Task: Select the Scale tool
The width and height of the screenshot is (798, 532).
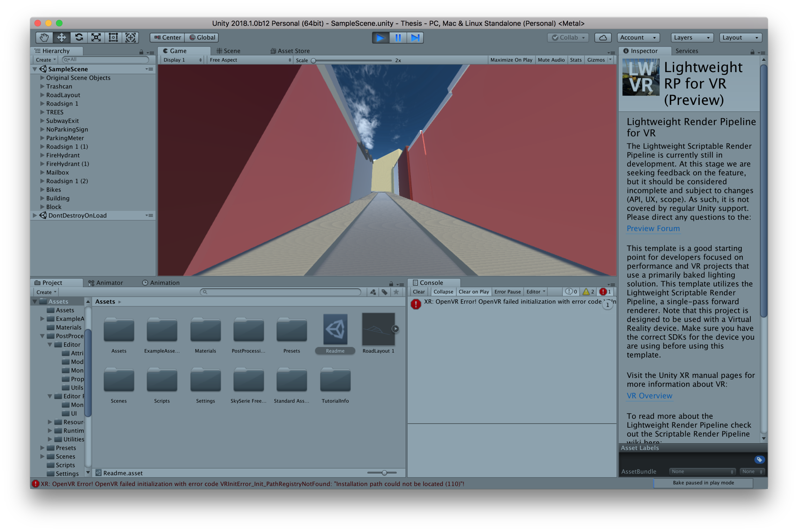Action: coord(96,37)
